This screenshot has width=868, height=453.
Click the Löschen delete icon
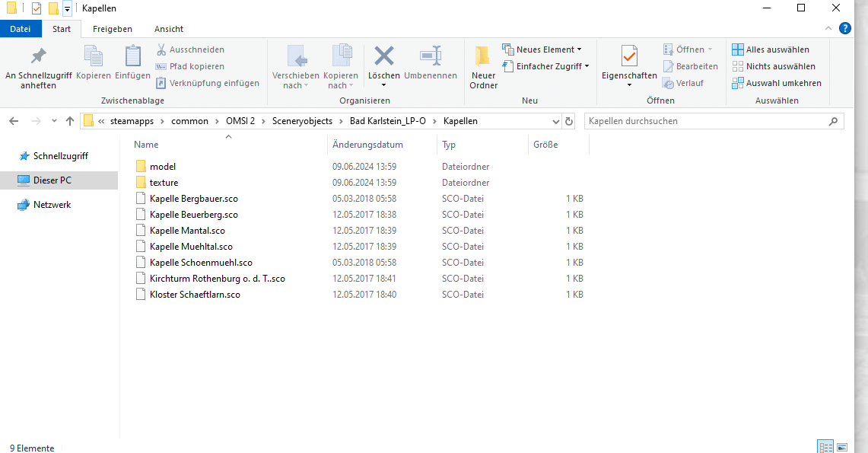pos(383,57)
